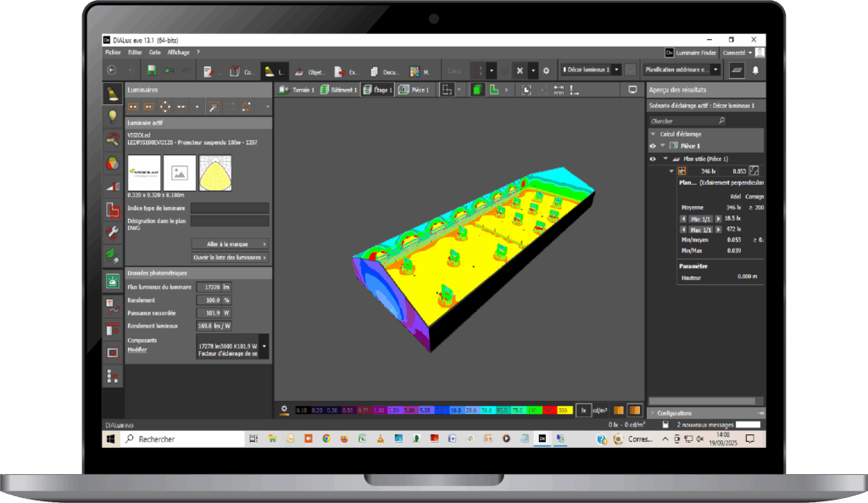The width and height of the screenshot is (868, 503).
Task: Click the Chercher search field
Action: click(x=706, y=121)
